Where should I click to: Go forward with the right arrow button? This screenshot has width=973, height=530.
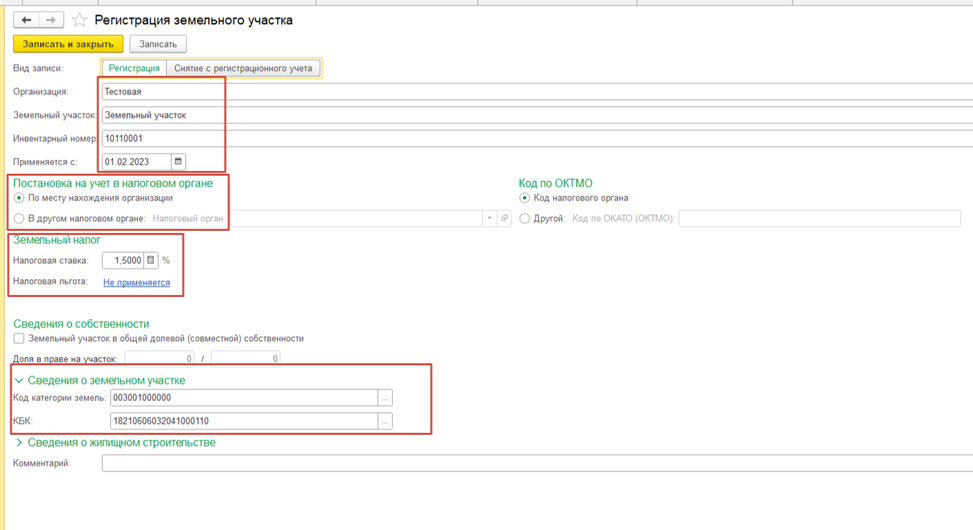coord(51,20)
